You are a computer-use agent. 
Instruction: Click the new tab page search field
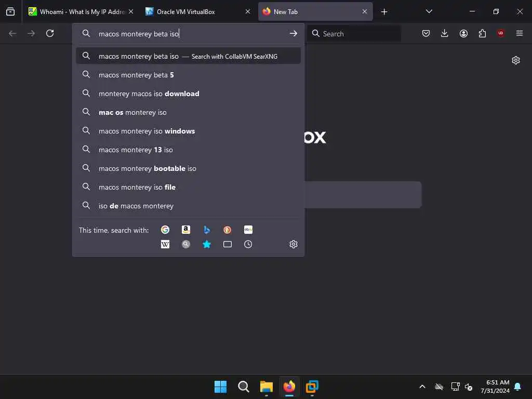[x=363, y=195]
